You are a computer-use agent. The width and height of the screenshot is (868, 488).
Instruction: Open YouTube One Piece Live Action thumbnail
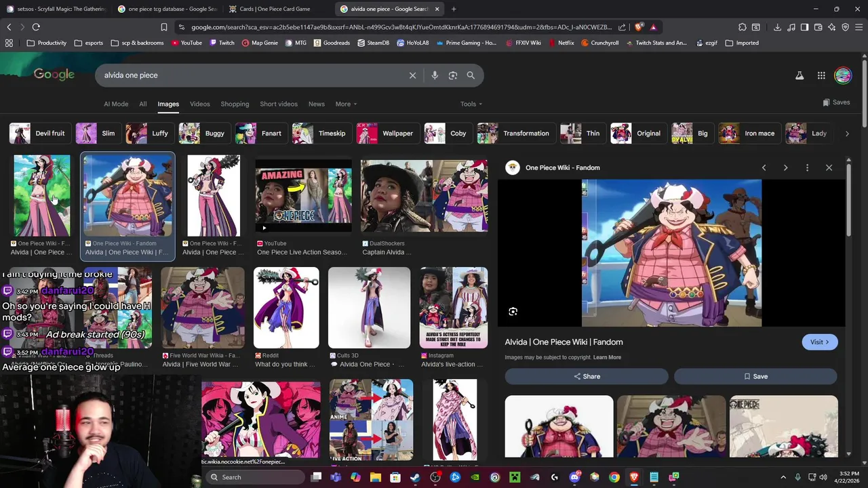pos(303,196)
